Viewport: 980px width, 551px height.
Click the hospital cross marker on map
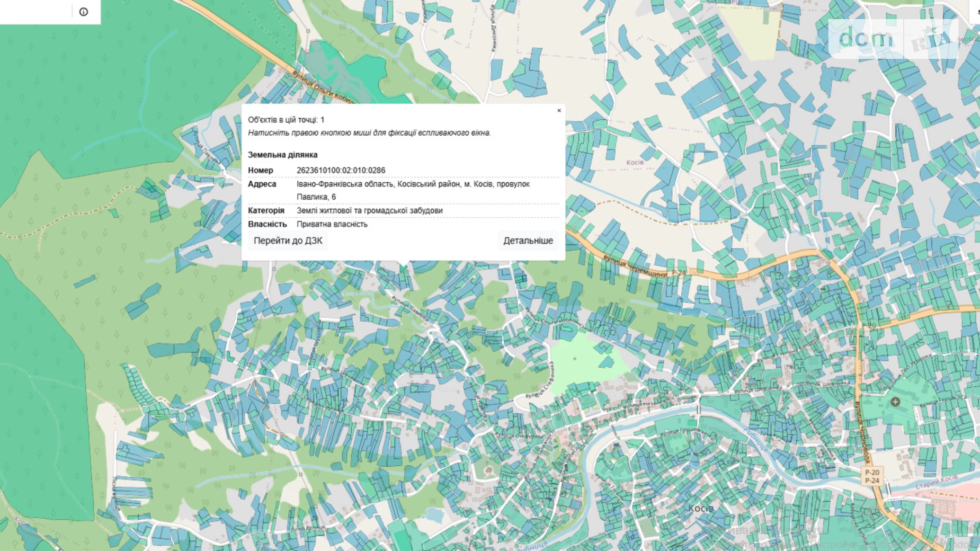[895, 402]
